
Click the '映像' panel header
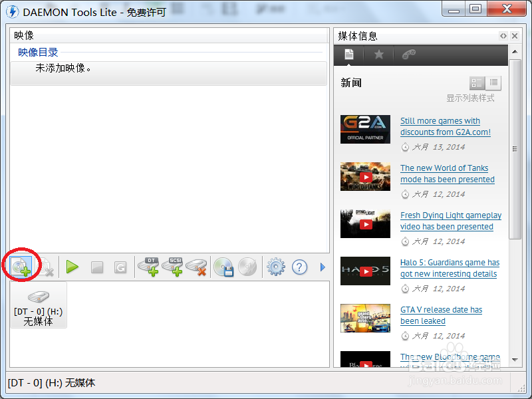[x=170, y=35]
